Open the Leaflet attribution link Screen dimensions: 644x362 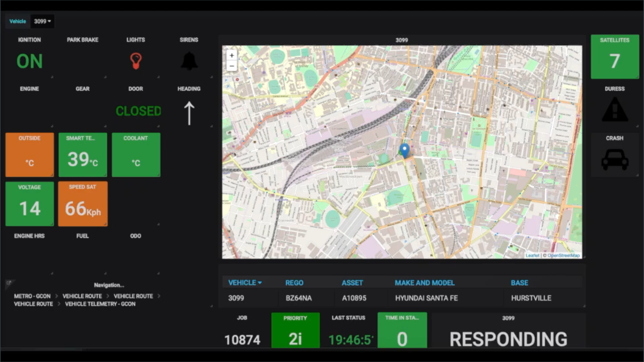coord(533,255)
